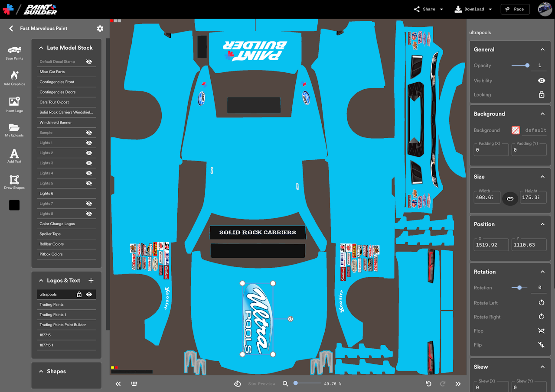Choose the Draw Shapes tool
Image resolution: width=555 pixels, height=392 pixels.
pos(14,182)
